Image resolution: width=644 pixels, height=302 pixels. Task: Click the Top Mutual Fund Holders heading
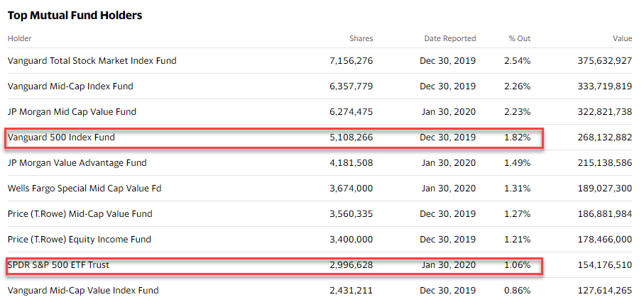click(75, 16)
